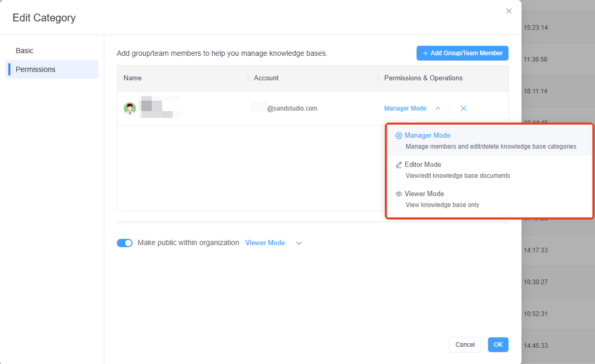Click the member's avatar in the Name column
595x364 pixels.
pyautogui.click(x=130, y=108)
